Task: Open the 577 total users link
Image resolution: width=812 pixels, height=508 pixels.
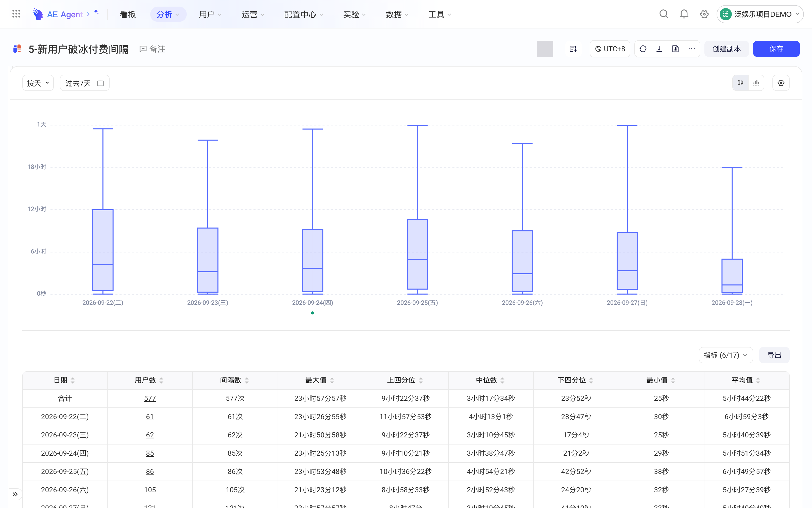Action: [150, 398]
